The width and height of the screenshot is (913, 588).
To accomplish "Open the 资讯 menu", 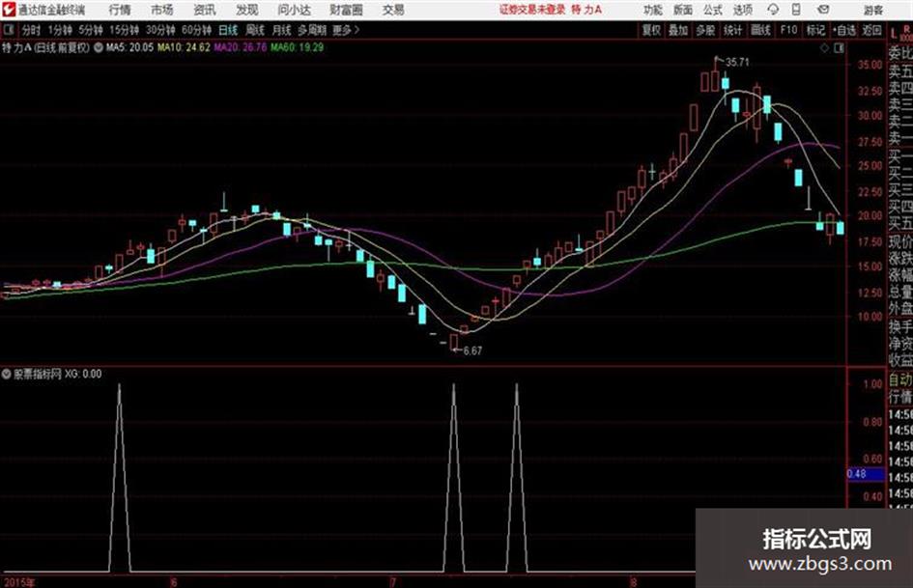I will click(205, 10).
